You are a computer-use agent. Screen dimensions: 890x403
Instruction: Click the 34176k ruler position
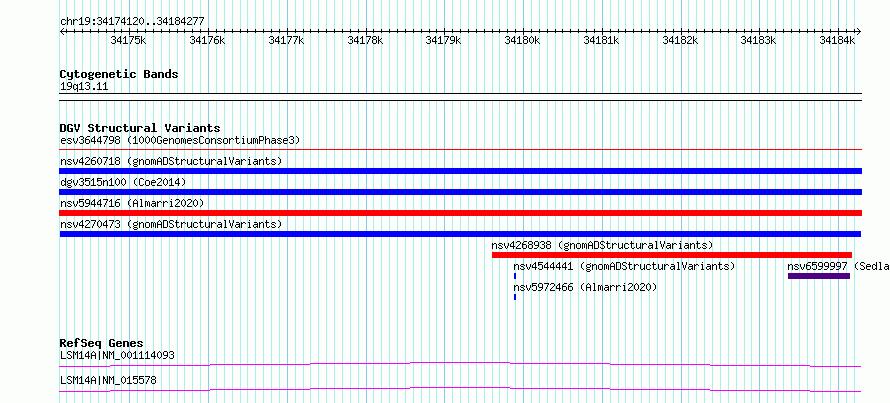[x=208, y=40]
